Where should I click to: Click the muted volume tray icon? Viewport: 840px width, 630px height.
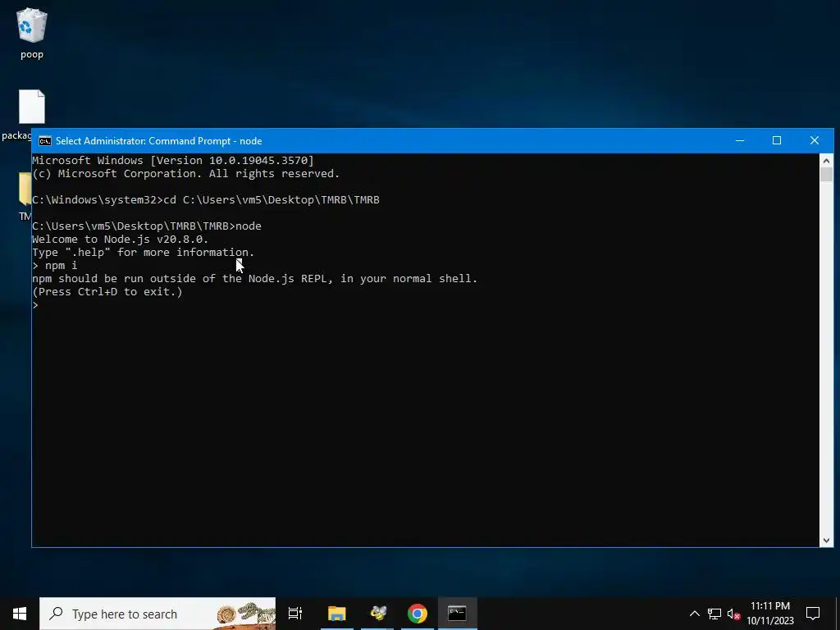pos(733,614)
